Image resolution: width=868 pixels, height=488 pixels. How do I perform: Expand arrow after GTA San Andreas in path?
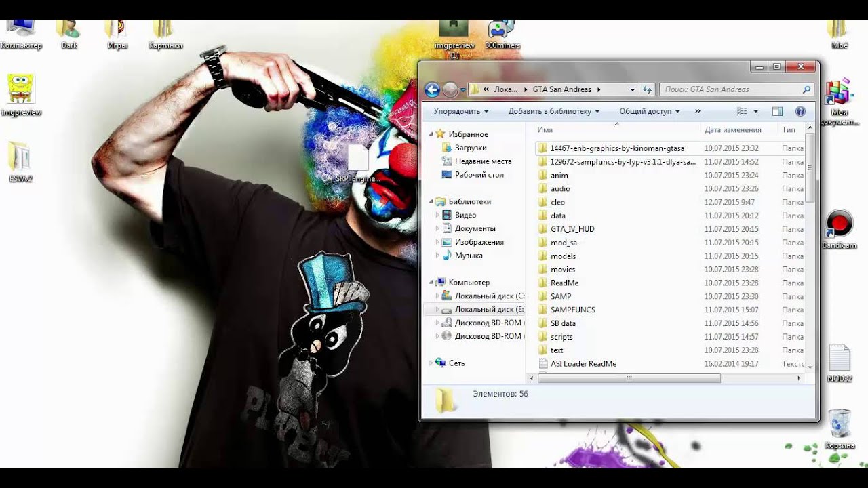click(599, 89)
